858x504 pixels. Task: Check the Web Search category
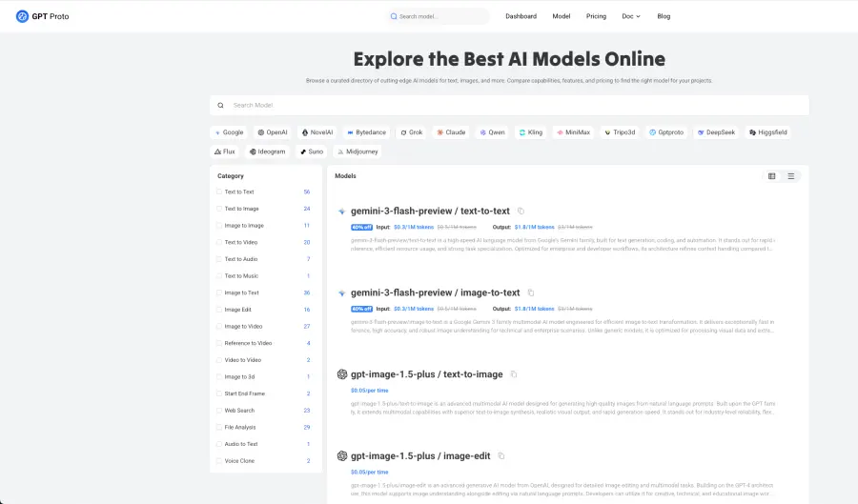point(219,411)
